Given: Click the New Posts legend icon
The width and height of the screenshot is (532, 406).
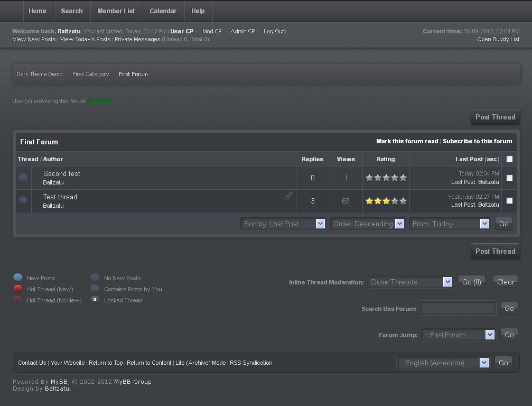Looking at the screenshot, I should (18, 278).
